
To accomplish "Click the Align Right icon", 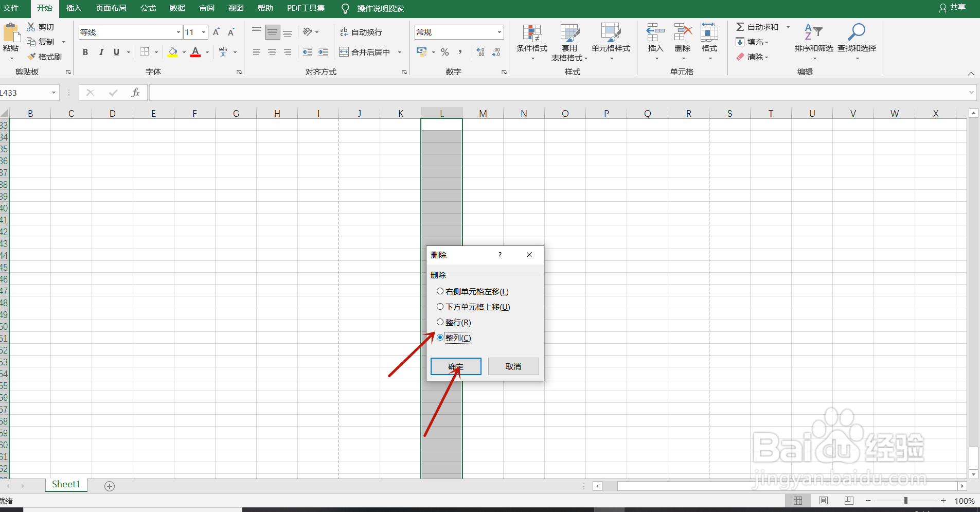I will click(x=288, y=52).
